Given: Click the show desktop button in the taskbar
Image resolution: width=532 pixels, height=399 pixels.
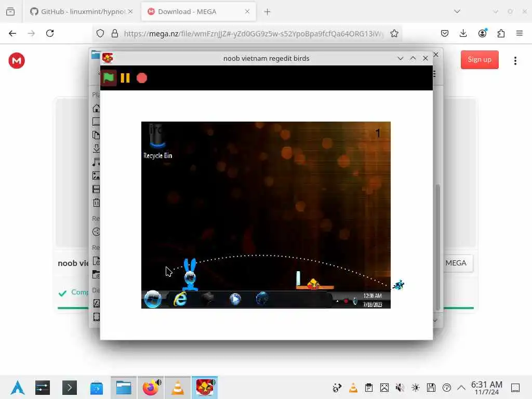Looking at the screenshot, I should (515, 388).
